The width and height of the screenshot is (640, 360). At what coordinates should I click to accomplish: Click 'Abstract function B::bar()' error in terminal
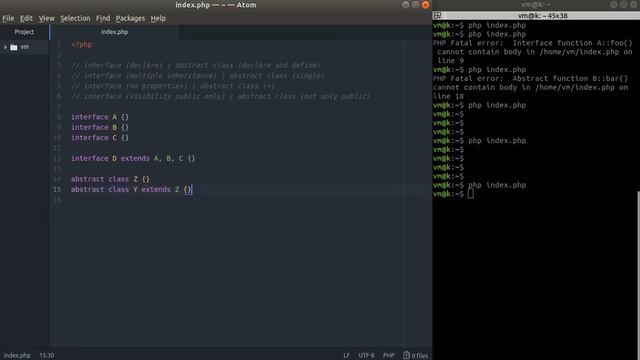coord(570,78)
